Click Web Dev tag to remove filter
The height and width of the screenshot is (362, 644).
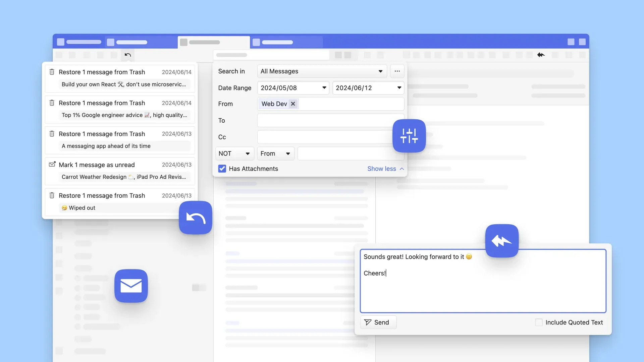[x=292, y=104]
